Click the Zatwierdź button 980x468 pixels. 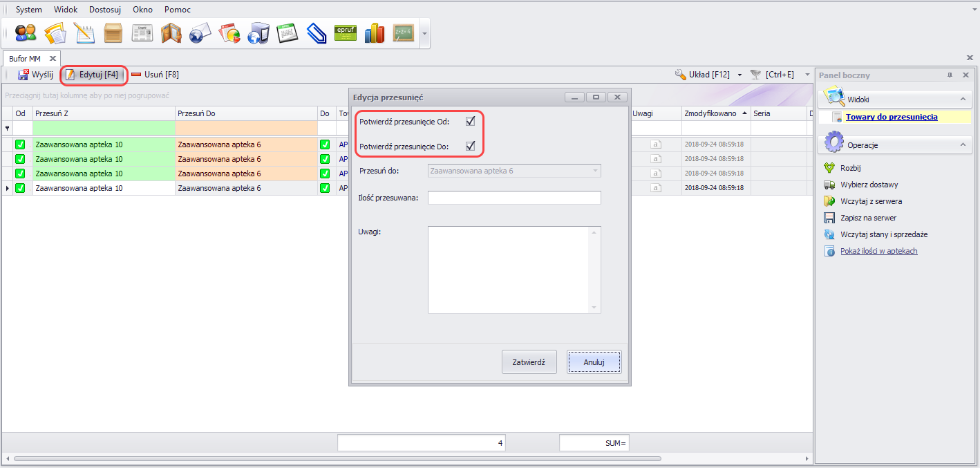[529, 362]
